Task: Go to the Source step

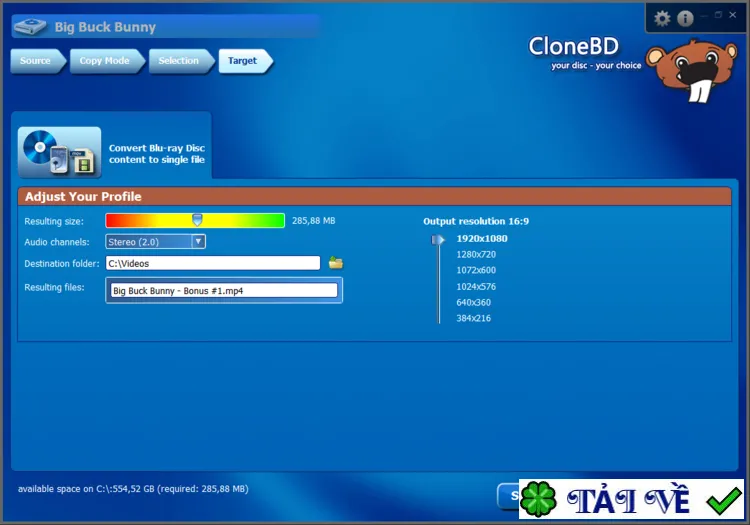Action: click(x=38, y=61)
